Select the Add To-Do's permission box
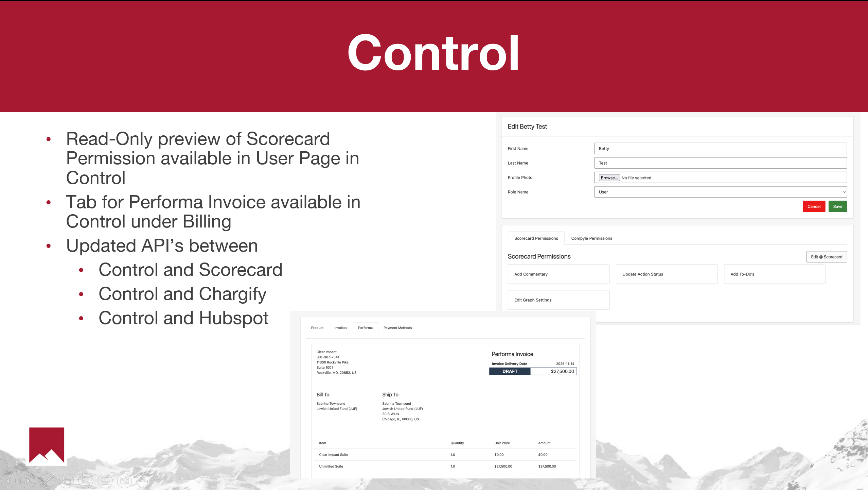The image size is (868, 490). point(775,274)
